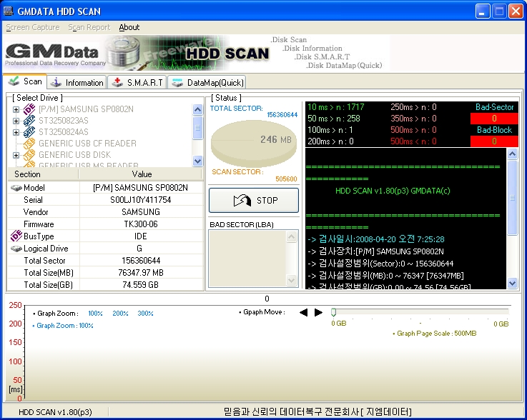Click the drive list scroll up arrow

point(197,109)
